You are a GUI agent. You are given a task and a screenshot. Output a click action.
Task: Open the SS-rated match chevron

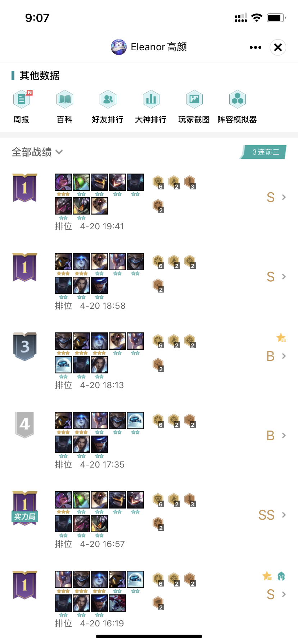284,515
